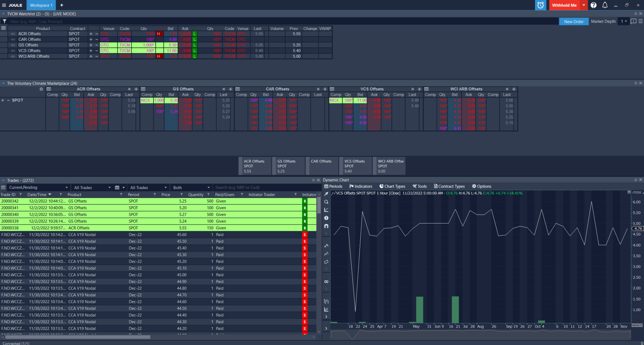644x345 pixels.
Task: Open the JOULE hamburger menu
Action: point(4,5)
